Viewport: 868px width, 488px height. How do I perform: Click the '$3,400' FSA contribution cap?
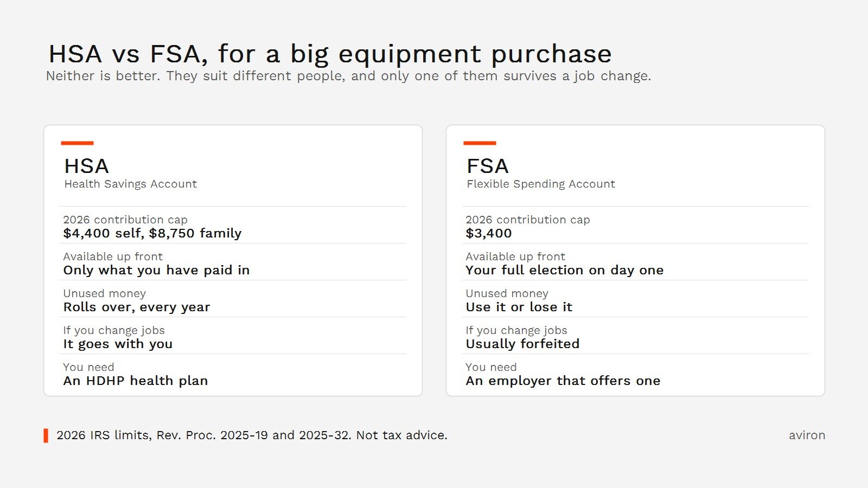click(x=488, y=233)
